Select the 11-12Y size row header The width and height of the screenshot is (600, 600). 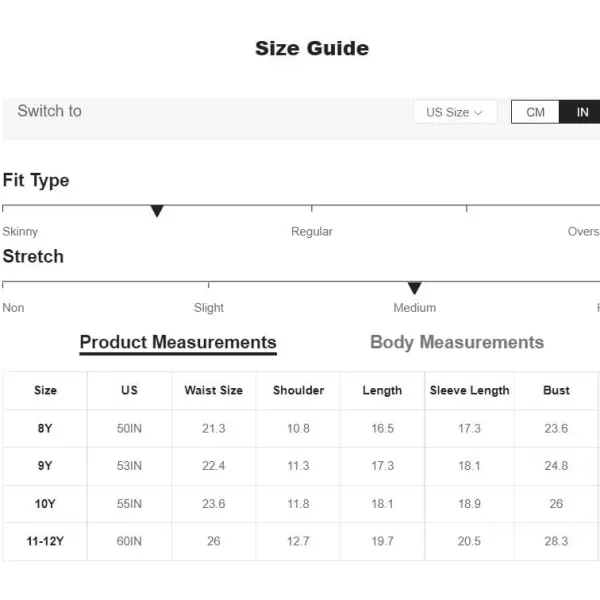tap(45, 541)
